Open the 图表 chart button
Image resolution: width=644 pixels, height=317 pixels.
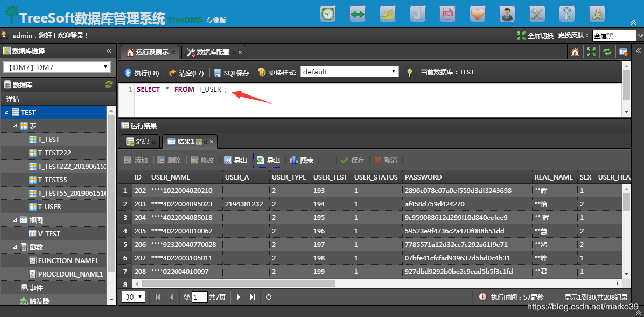pyautogui.click(x=302, y=160)
